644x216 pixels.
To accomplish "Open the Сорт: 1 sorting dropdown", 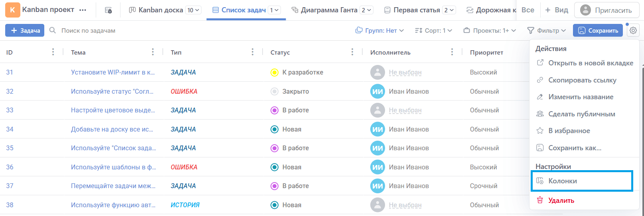I will click(433, 30).
